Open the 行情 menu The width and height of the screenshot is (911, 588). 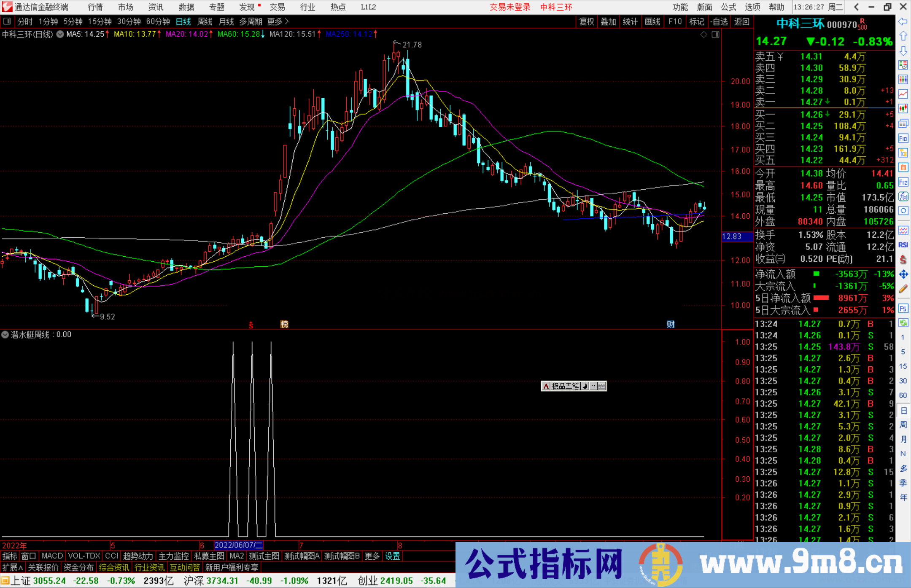pyautogui.click(x=95, y=7)
